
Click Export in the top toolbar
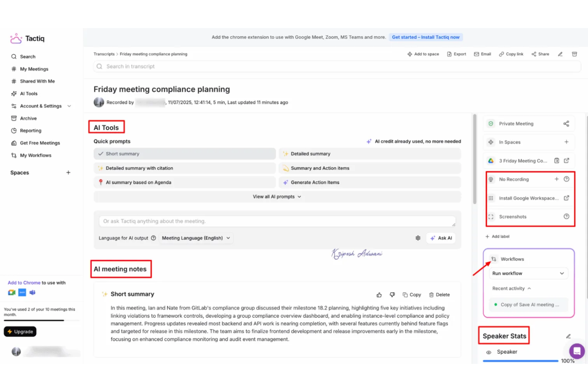[456, 54]
